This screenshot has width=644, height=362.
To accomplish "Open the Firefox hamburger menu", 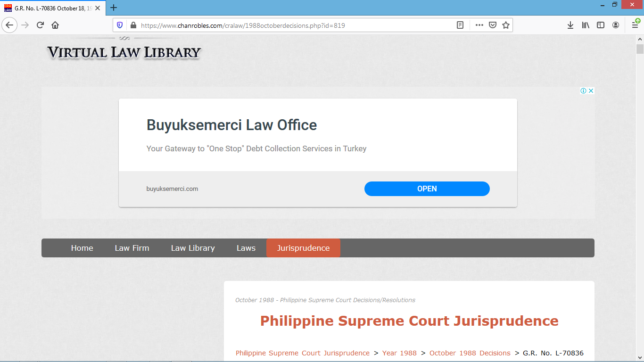I will (x=635, y=25).
